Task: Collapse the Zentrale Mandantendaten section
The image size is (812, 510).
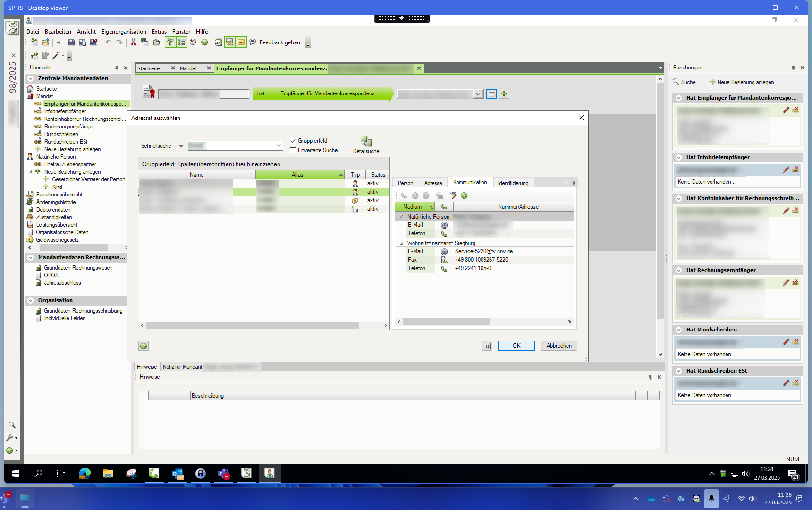Action: (31, 79)
